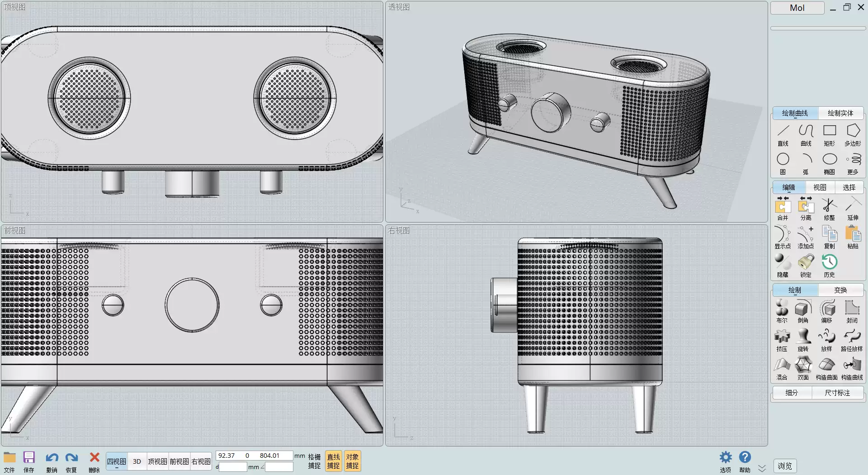Click the 锁定 (Lock) icon
The height and width of the screenshot is (475, 868).
[x=805, y=264]
